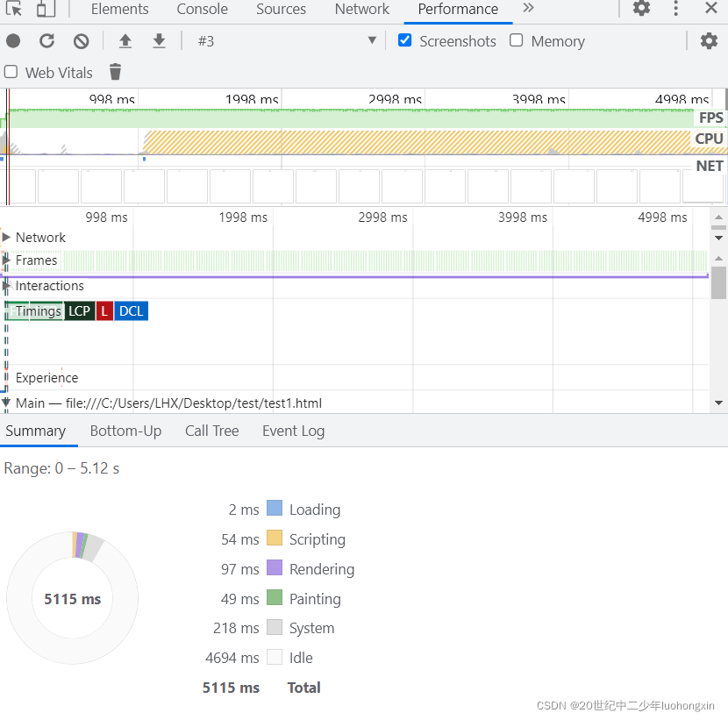This screenshot has width=728, height=720.
Task: Click the Timings track label
Action: [38, 311]
